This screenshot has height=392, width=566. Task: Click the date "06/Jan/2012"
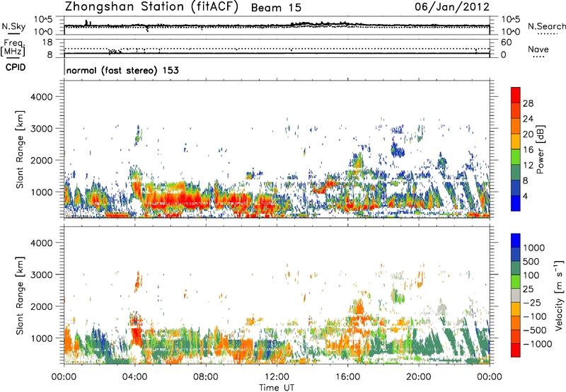pyautogui.click(x=452, y=6)
